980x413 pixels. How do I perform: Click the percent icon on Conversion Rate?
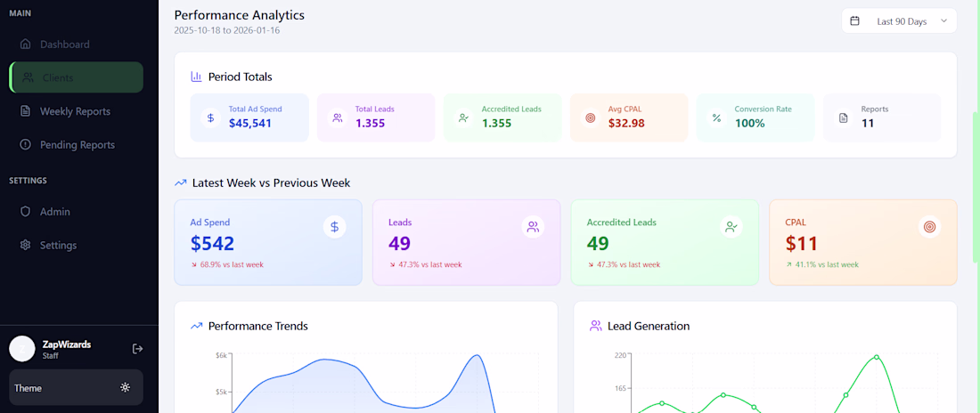tap(716, 117)
